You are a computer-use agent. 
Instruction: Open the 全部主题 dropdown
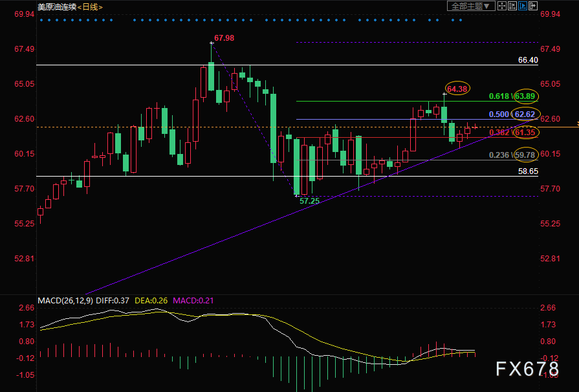[470, 6]
